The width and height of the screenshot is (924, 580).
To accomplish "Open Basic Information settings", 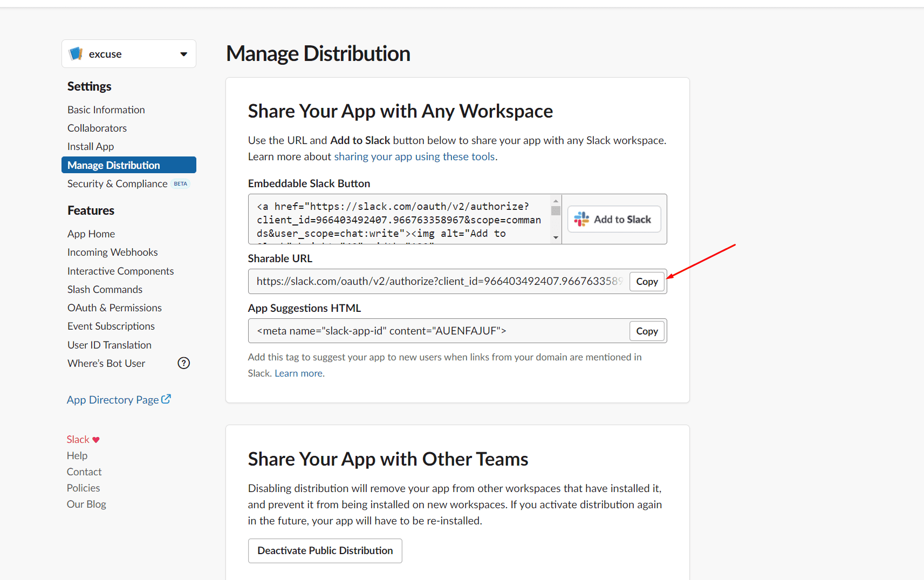I will coord(106,110).
